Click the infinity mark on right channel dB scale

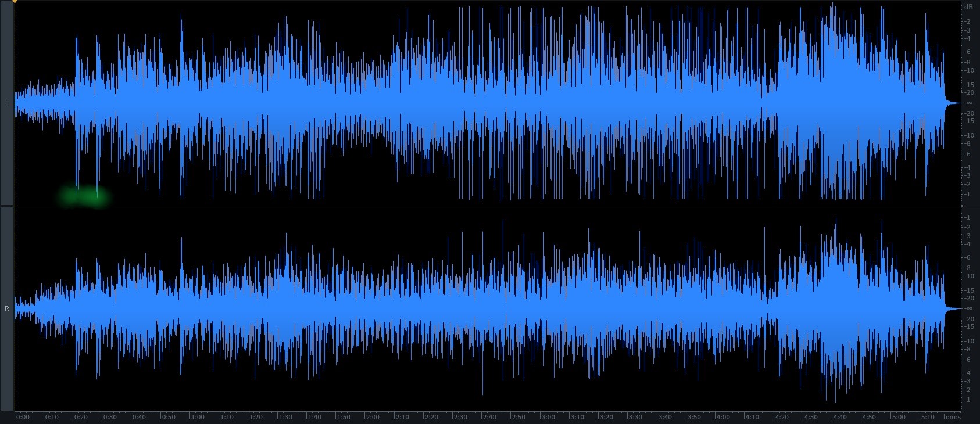pos(968,308)
